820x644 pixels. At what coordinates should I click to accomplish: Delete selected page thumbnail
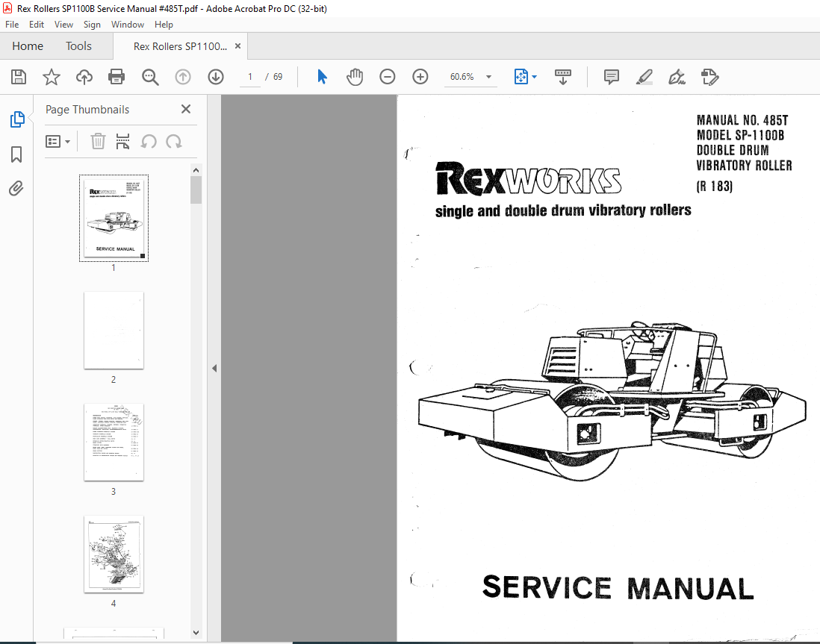(x=98, y=141)
